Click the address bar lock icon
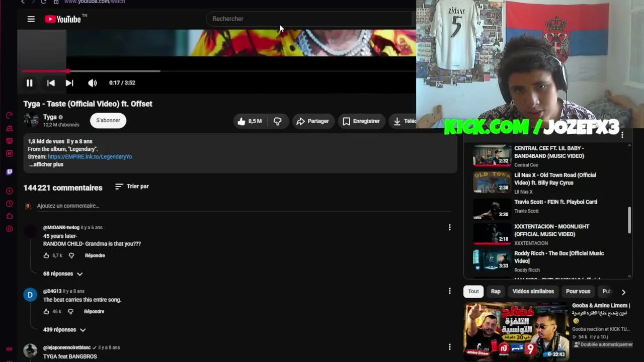 pyautogui.click(x=56, y=2)
